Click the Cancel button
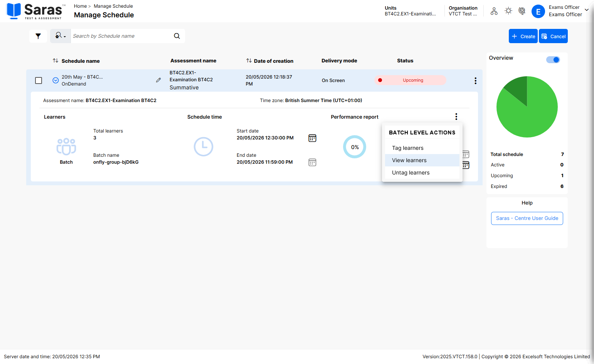 coord(553,36)
